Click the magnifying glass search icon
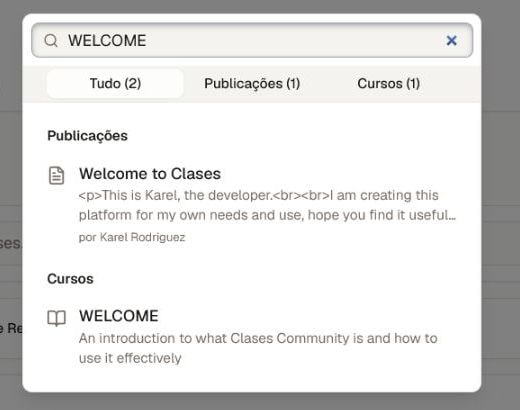520x410 pixels. coord(51,41)
